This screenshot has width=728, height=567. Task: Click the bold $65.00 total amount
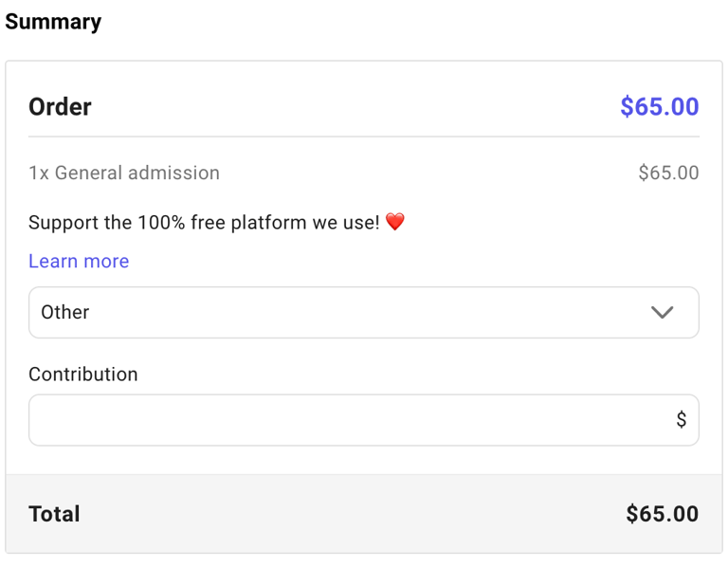pos(662,514)
